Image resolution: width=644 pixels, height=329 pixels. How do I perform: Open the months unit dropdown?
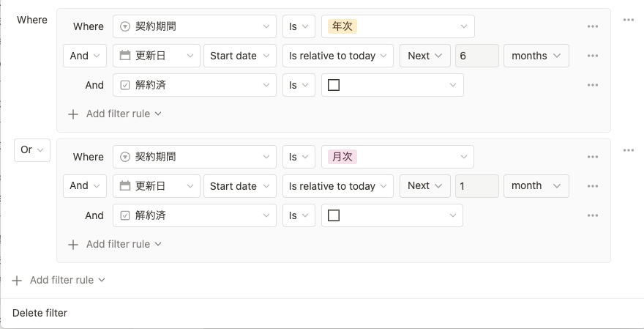tap(536, 56)
